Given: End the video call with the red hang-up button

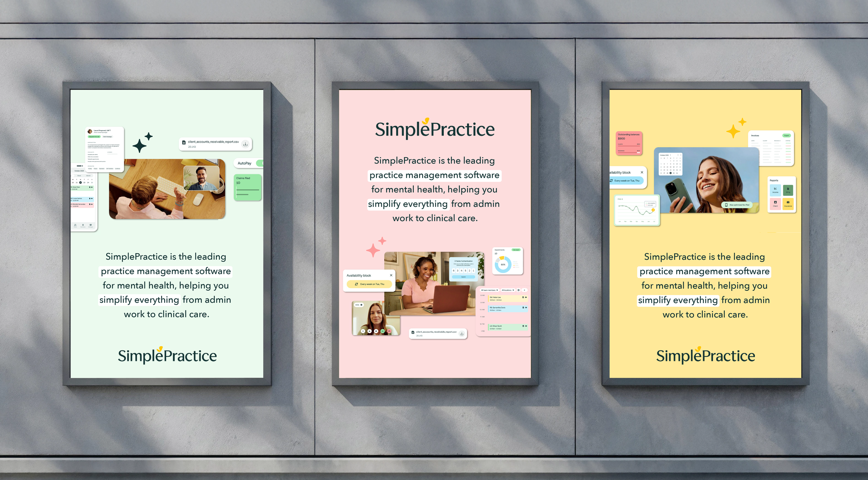Looking at the screenshot, I should pyautogui.click(x=389, y=331).
